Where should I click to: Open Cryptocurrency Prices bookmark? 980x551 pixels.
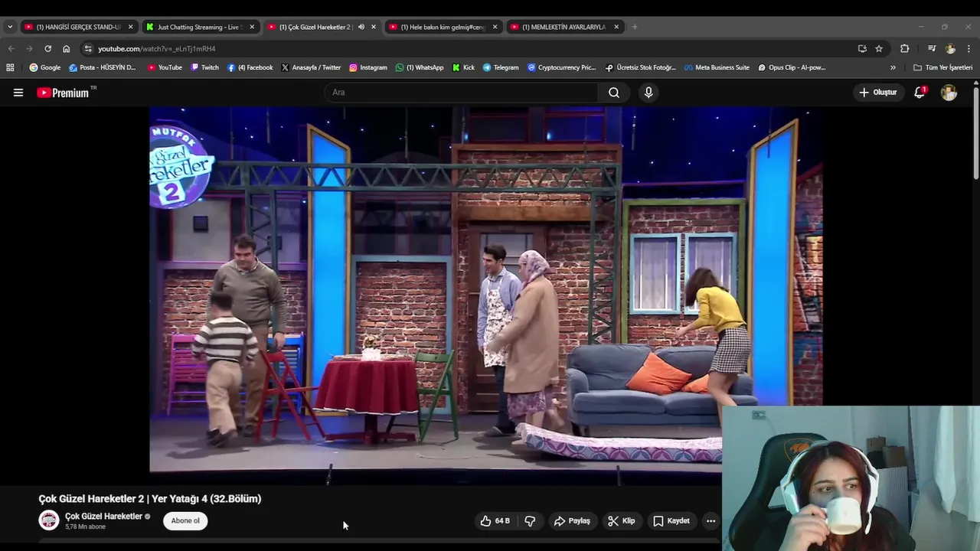(x=562, y=67)
